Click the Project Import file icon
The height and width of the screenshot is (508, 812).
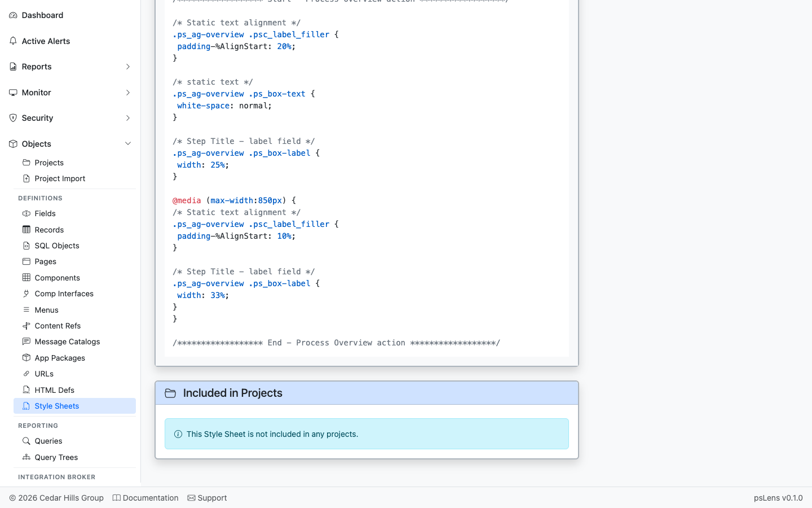[x=27, y=178]
